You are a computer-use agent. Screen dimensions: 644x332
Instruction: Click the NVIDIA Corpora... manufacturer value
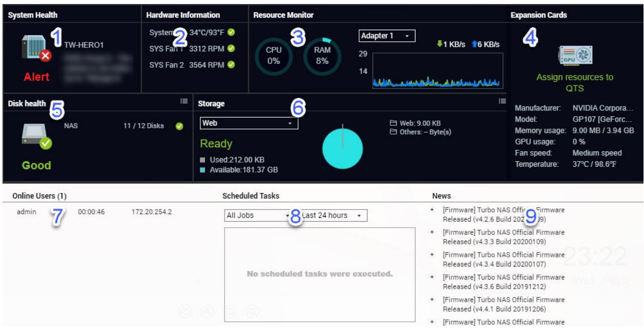point(603,108)
